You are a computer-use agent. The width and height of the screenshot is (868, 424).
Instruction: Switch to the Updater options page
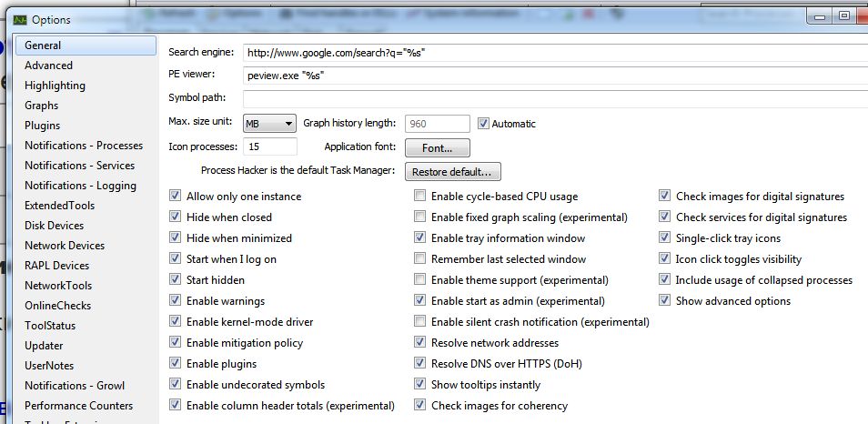click(44, 346)
